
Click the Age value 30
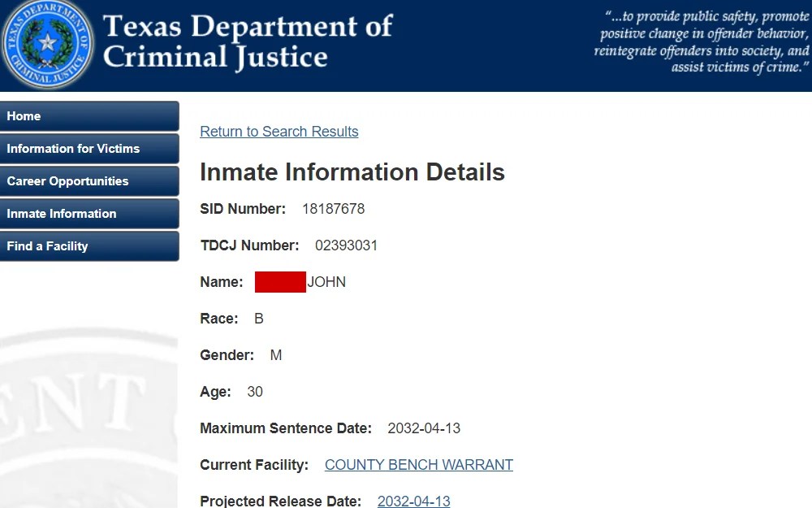pyautogui.click(x=255, y=392)
